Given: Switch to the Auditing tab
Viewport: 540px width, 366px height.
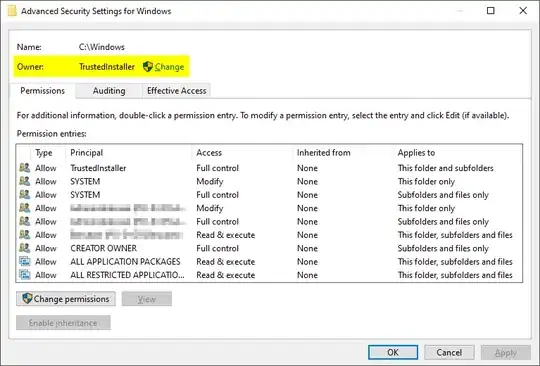Looking at the screenshot, I should click(109, 91).
